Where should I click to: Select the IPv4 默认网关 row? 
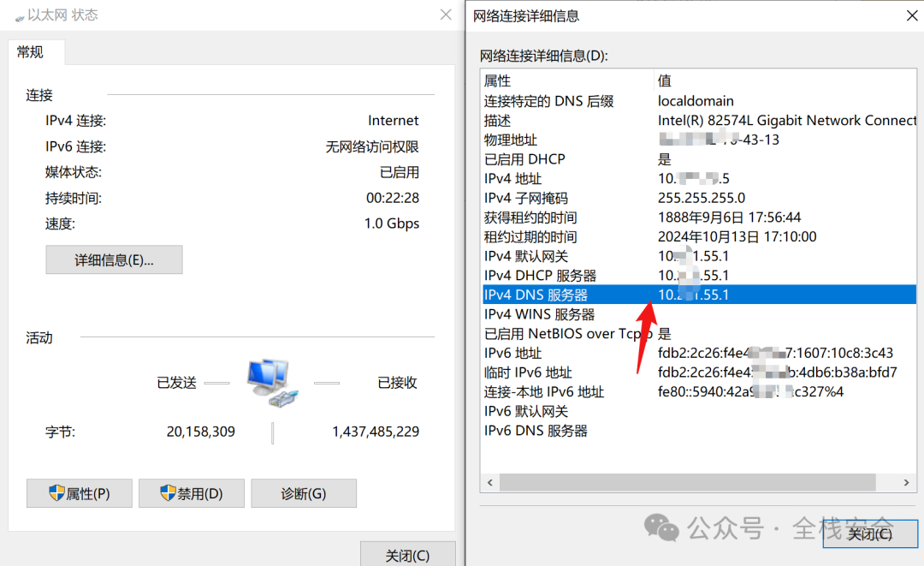point(699,257)
